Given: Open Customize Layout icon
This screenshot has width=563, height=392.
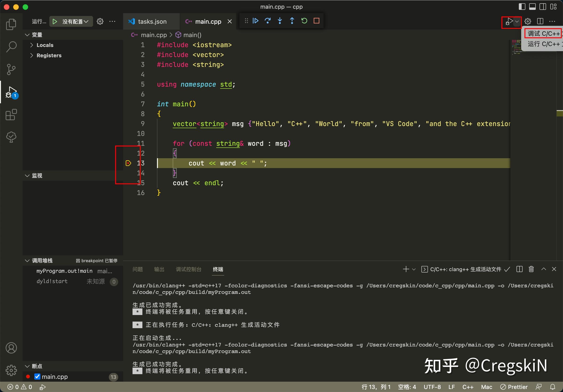Looking at the screenshot, I should [x=553, y=7].
